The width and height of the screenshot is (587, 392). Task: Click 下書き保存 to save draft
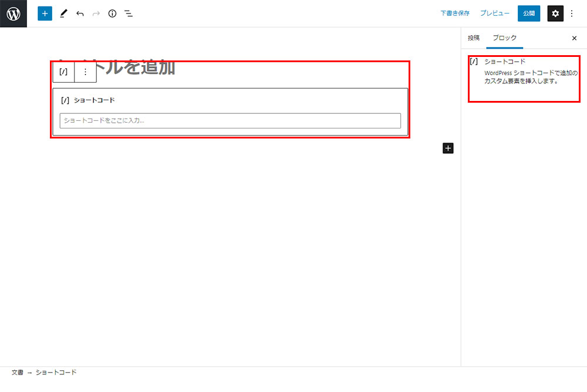(455, 13)
